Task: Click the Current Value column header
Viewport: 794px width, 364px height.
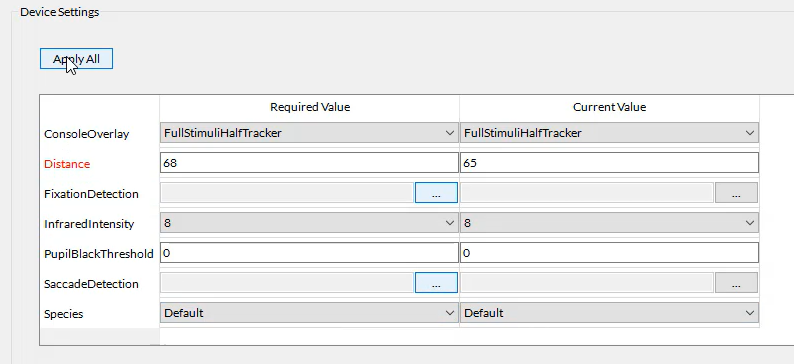Action: (609, 107)
